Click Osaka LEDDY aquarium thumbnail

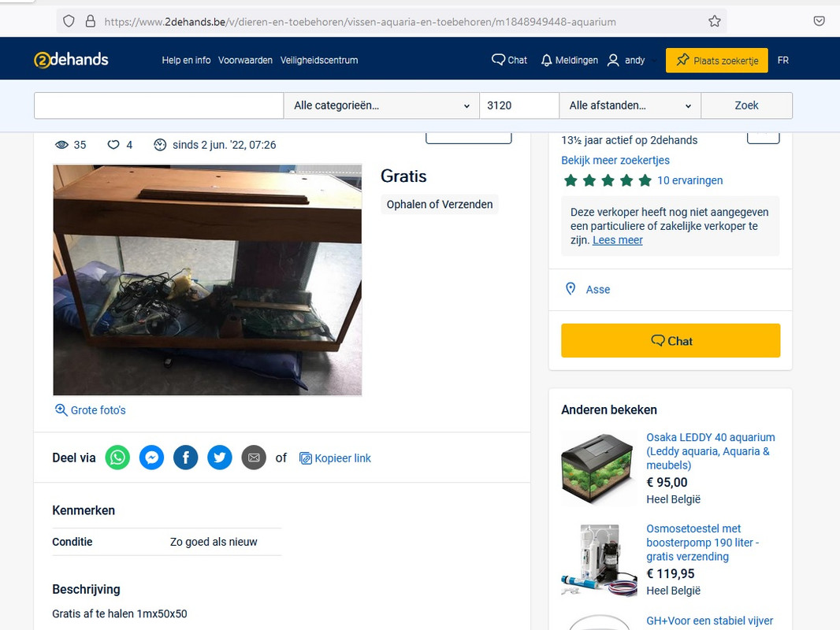pyautogui.click(x=598, y=469)
